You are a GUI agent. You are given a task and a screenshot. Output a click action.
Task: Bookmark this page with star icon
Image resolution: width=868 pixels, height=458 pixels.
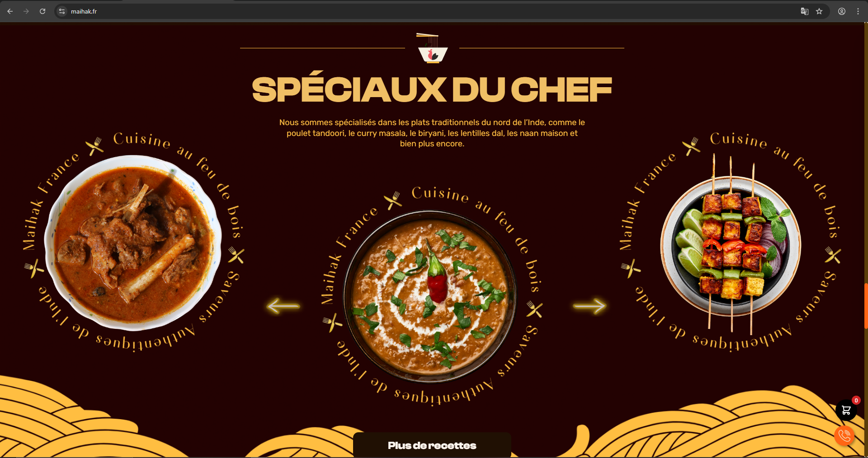(819, 11)
